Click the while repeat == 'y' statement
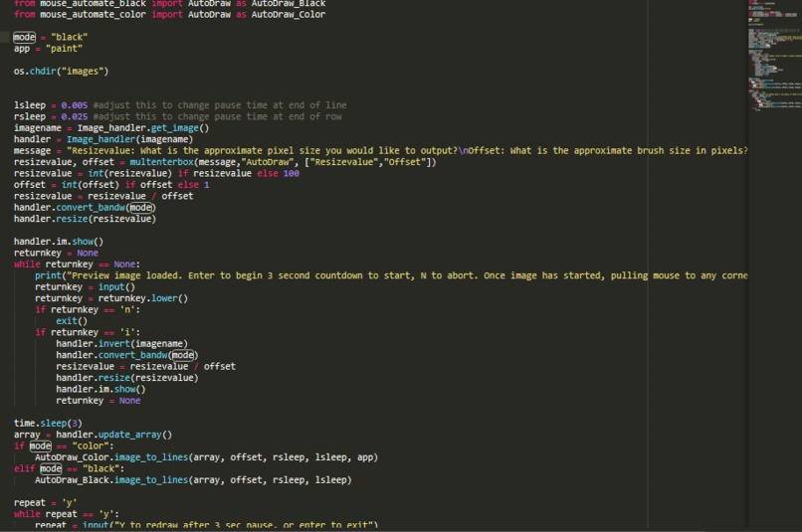802x532 pixels. [67, 514]
